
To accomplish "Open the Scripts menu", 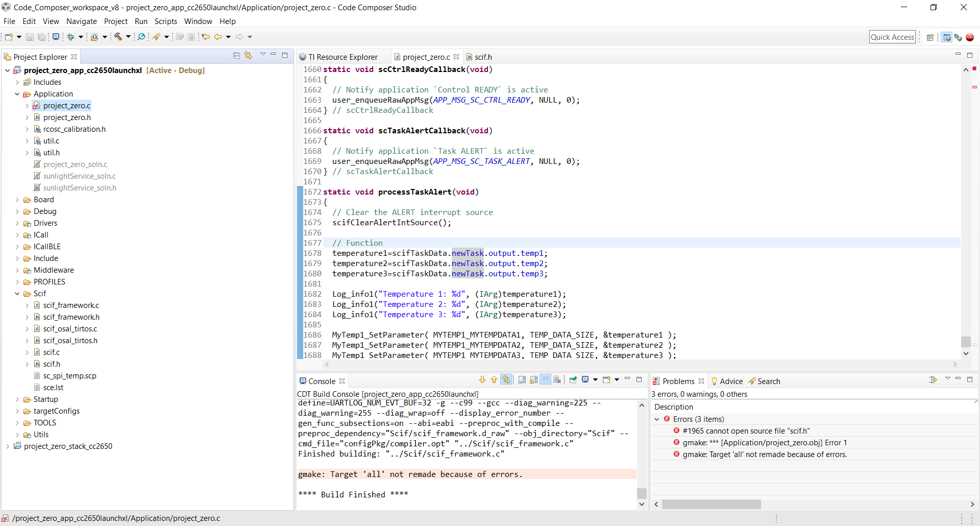I will tap(165, 21).
